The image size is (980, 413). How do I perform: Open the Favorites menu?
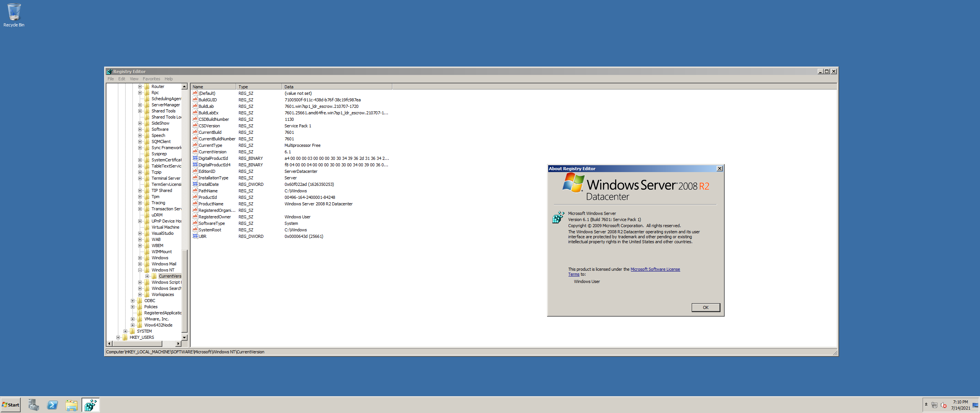click(151, 79)
